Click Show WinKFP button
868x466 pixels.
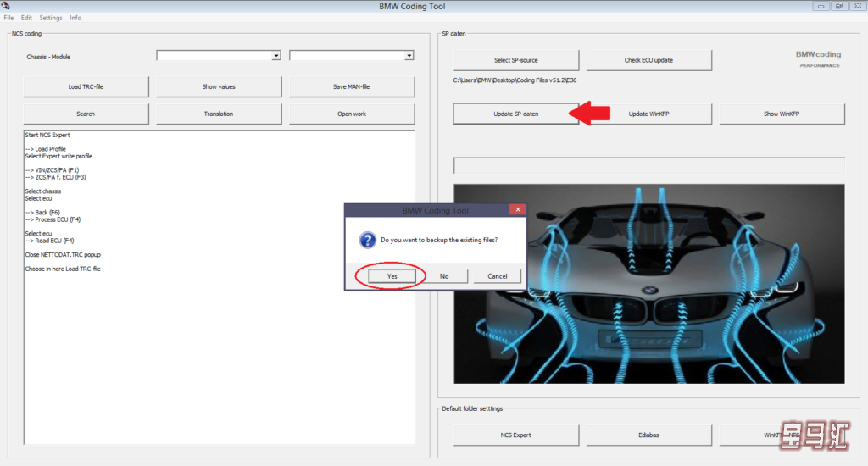coord(782,114)
